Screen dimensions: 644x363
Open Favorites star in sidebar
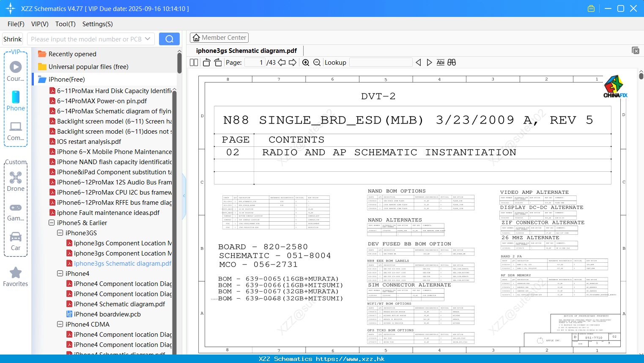(16, 277)
